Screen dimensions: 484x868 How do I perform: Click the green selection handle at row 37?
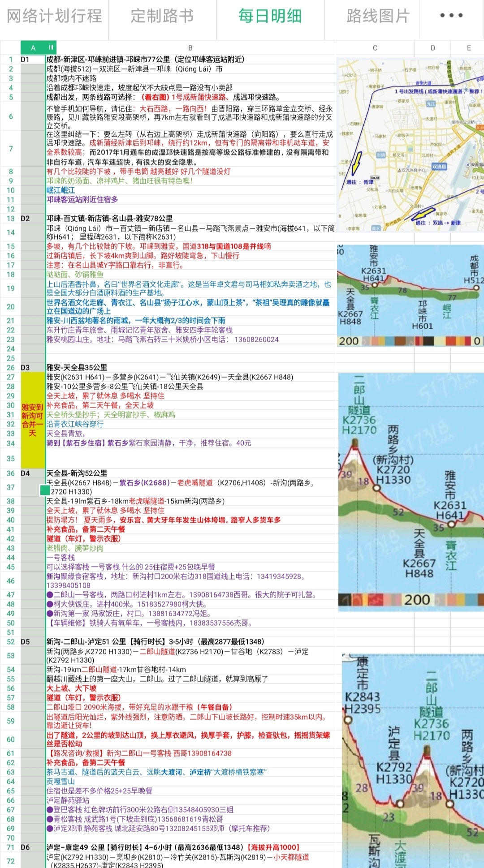tap(45, 490)
